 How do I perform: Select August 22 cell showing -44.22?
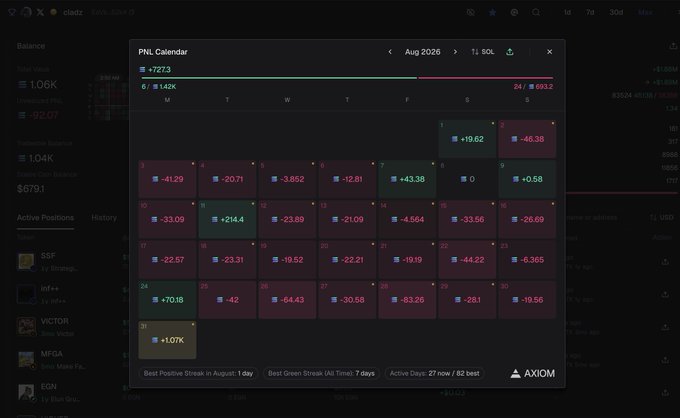tap(467, 260)
